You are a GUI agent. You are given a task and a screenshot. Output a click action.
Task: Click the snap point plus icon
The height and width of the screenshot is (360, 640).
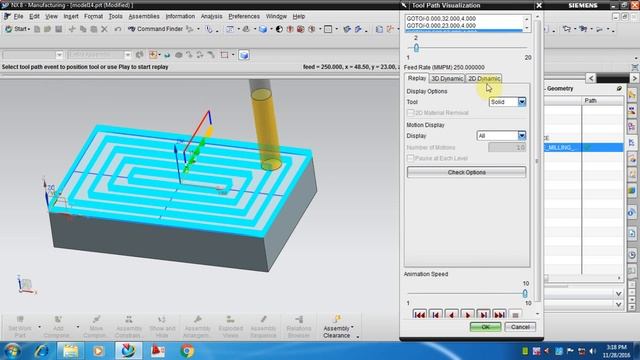click(x=153, y=55)
